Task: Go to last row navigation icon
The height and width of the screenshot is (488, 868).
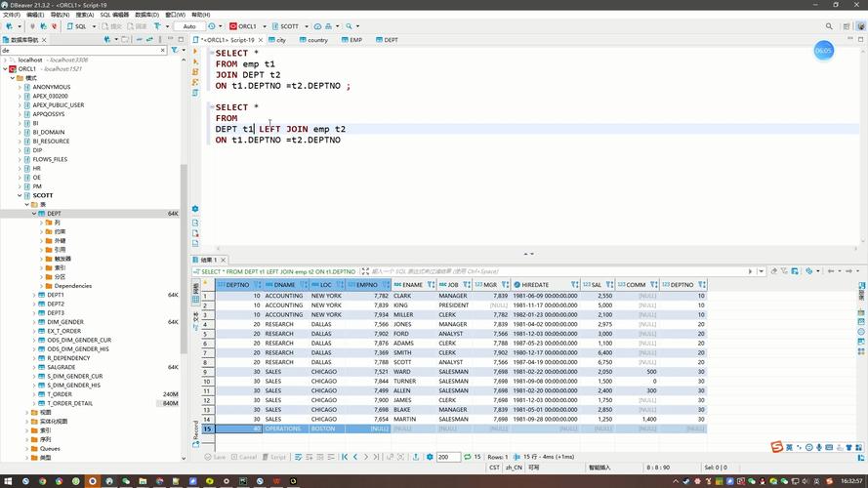Action: click(x=377, y=457)
